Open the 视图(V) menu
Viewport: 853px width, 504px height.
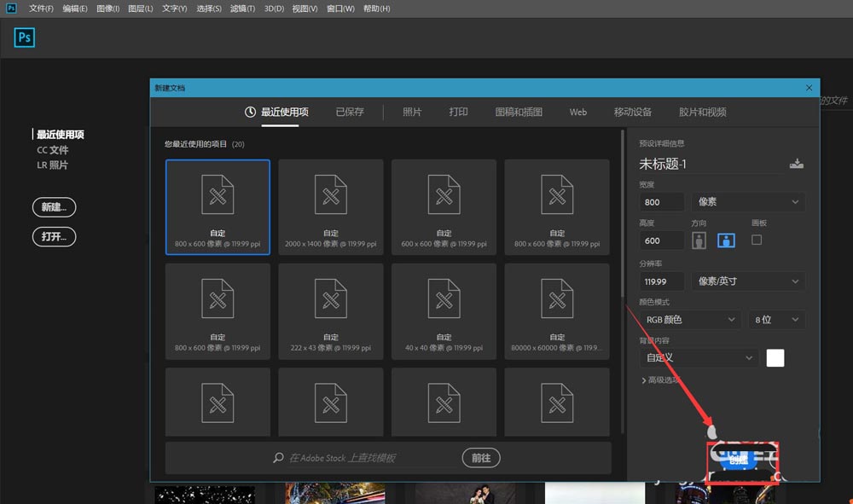pos(305,9)
